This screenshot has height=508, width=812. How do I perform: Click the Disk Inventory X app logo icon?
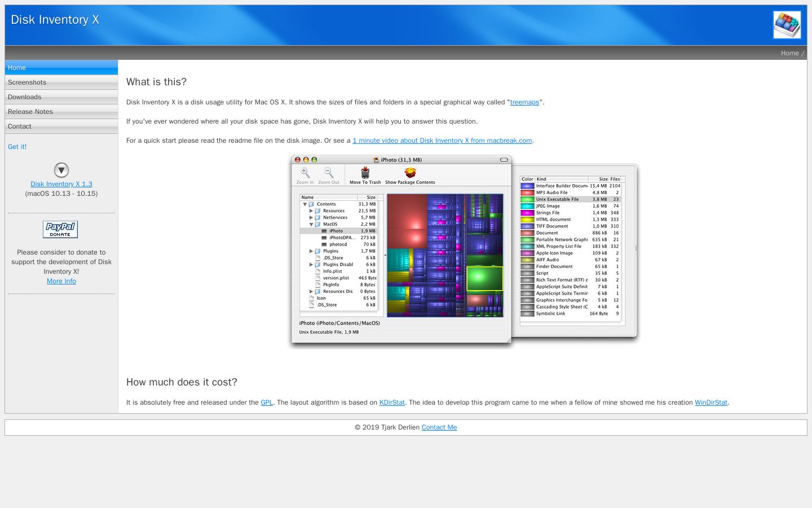[787, 25]
